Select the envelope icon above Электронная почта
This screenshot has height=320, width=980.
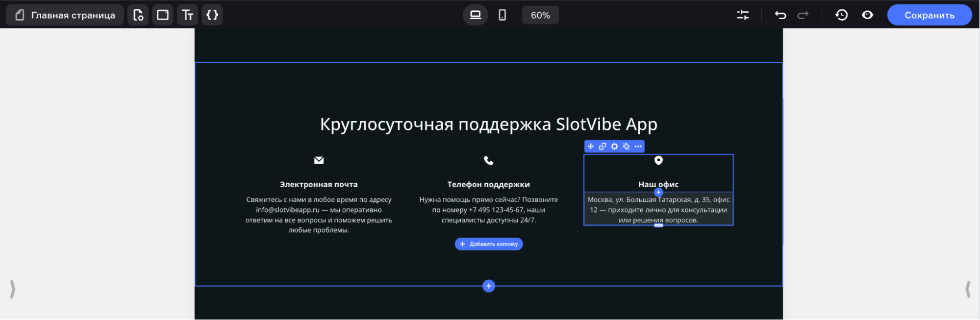(319, 160)
